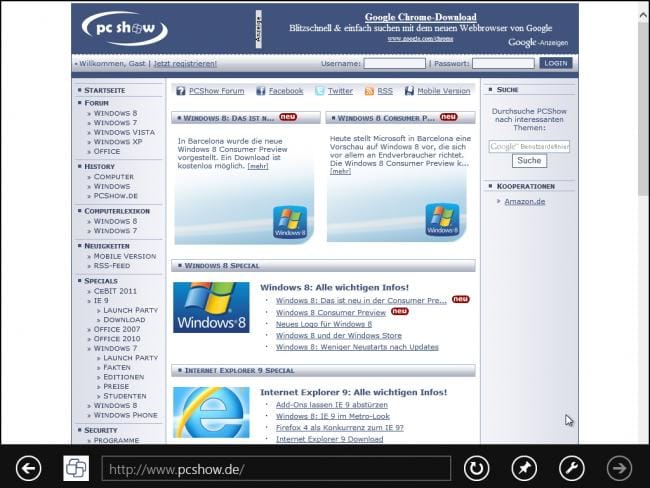Open CeBIT 2011 entry under Specials
The height and width of the screenshot is (488, 650).
(x=115, y=291)
